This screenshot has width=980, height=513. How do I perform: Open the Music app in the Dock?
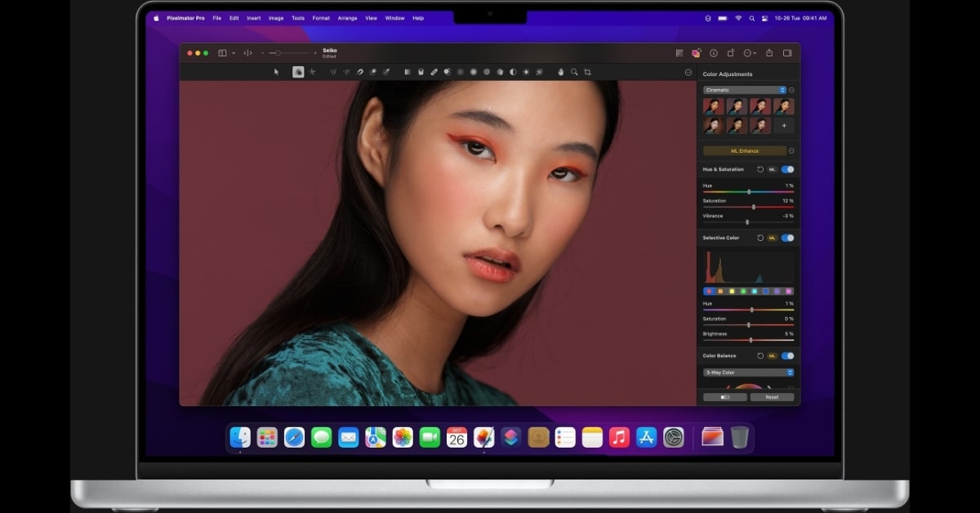tap(619, 437)
